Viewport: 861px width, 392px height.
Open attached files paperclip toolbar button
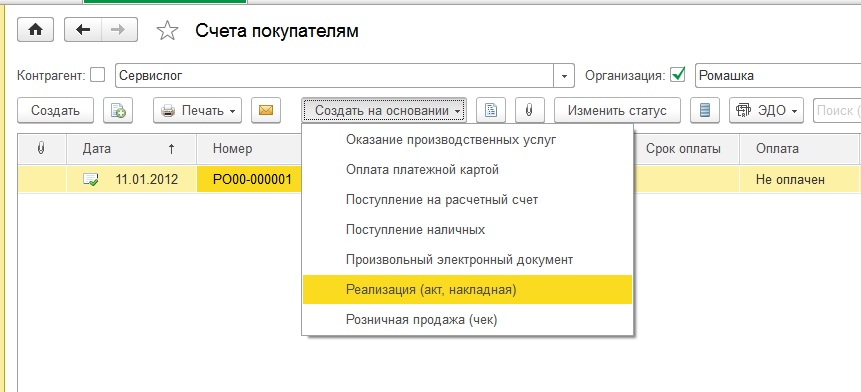(529, 110)
